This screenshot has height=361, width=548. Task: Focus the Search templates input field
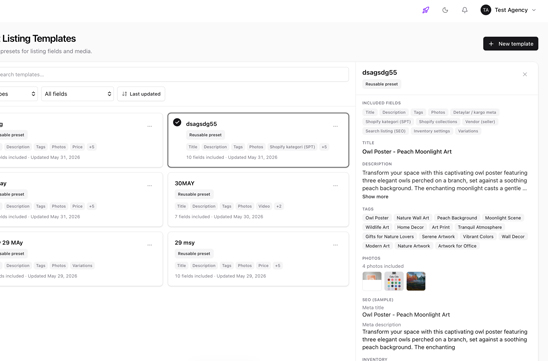coord(173,74)
